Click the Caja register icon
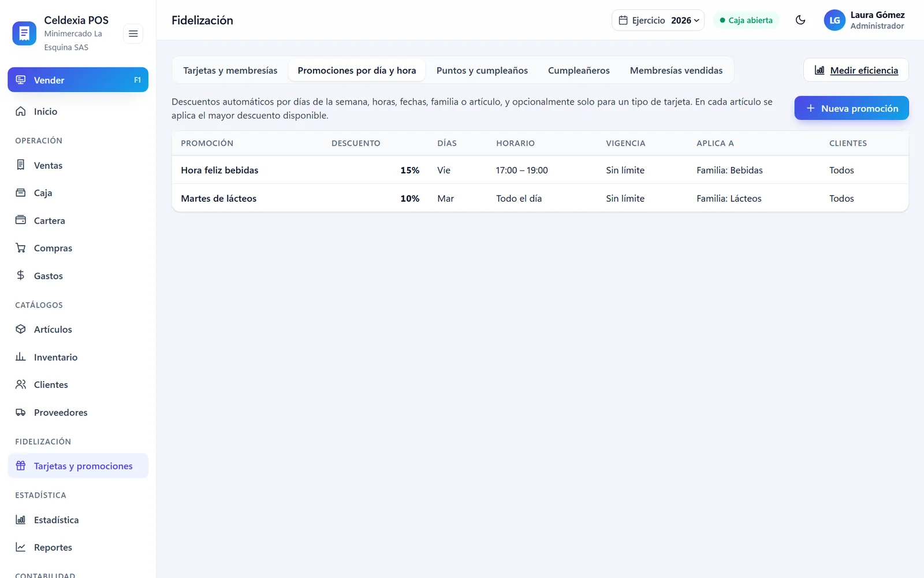The height and width of the screenshot is (578, 924). (x=21, y=192)
